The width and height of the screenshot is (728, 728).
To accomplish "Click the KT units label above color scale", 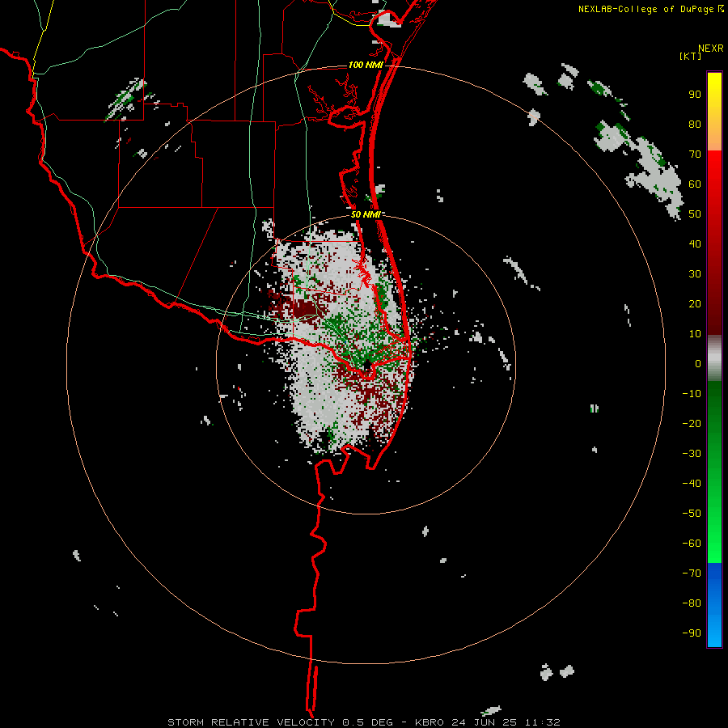I will pos(691,56).
